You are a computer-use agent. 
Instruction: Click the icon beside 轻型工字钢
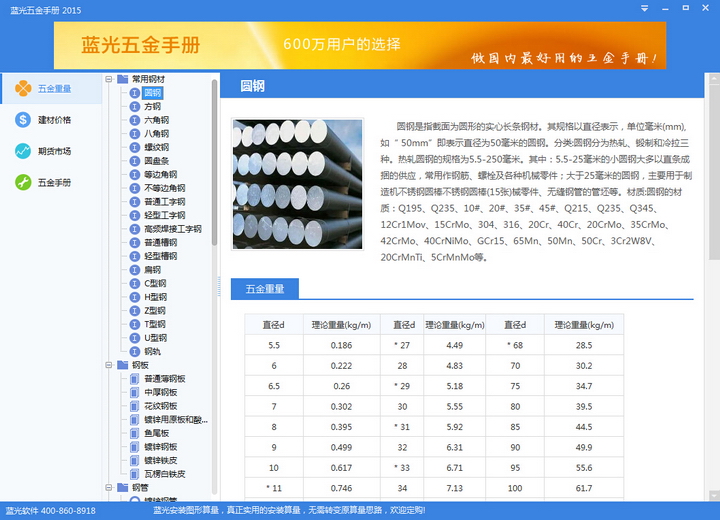pyautogui.click(x=135, y=215)
